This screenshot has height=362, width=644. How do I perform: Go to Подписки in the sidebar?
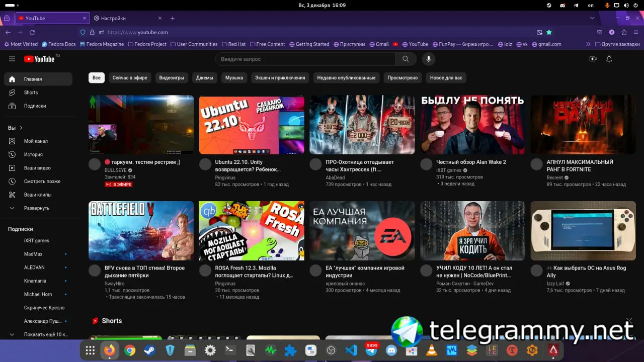38,106
